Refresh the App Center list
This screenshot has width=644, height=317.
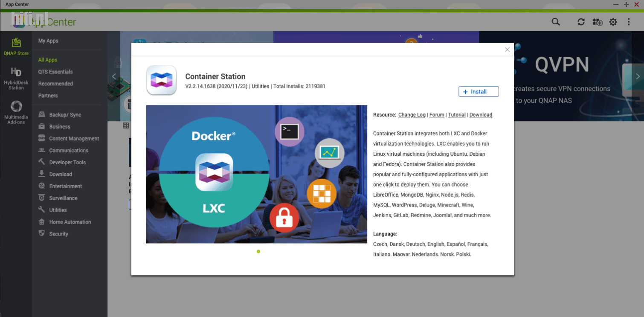pos(581,22)
